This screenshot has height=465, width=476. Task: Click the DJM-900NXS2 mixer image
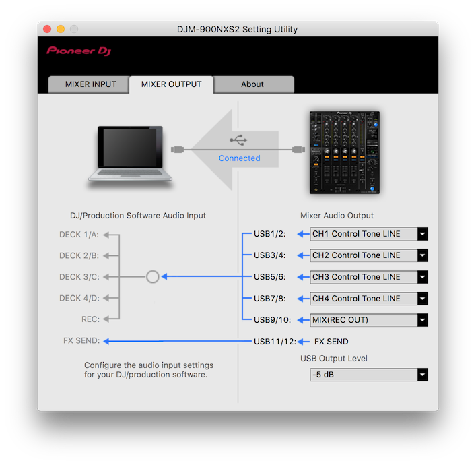coord(345,152)
